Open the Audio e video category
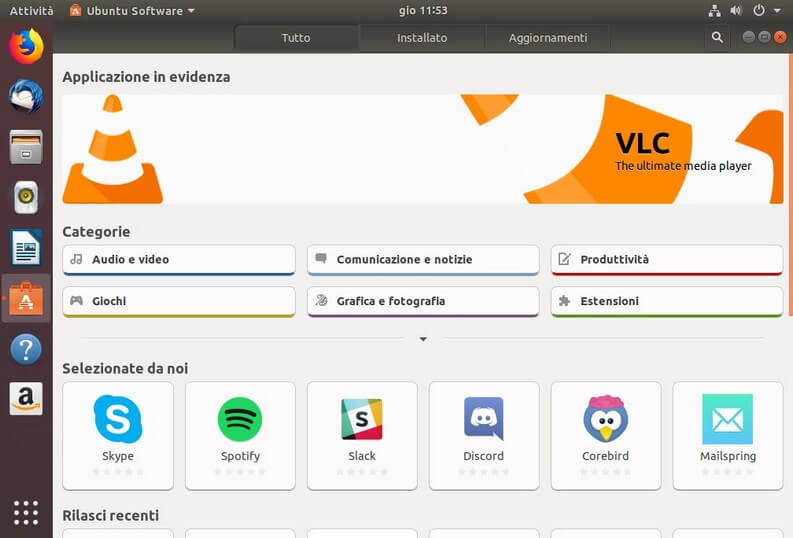Image resolution: width=793 pixels, height=538 pixels. 179,260
